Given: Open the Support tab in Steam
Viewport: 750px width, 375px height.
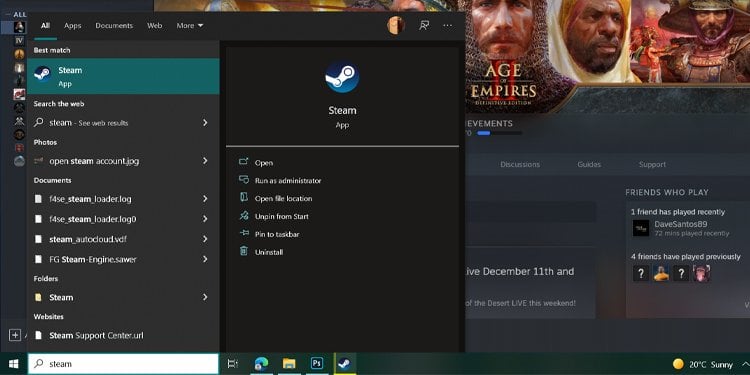Looking at the screenshot, I should [652, 164].
